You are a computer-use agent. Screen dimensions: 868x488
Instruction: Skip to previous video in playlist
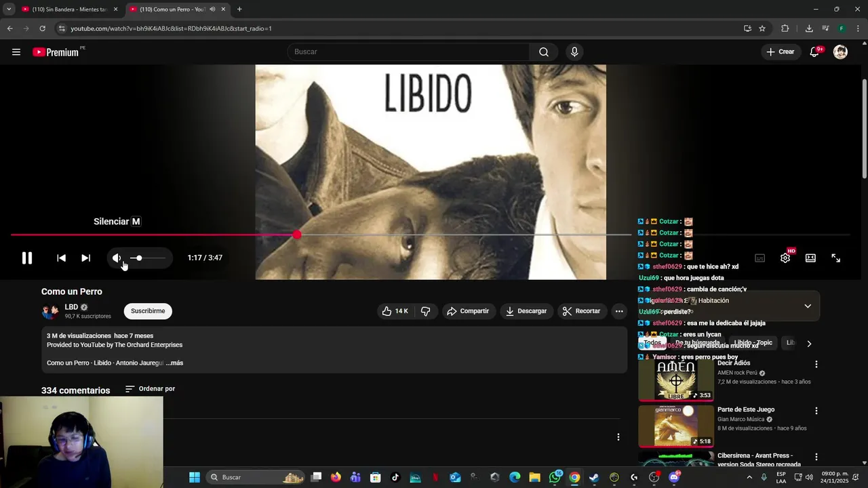61,258
